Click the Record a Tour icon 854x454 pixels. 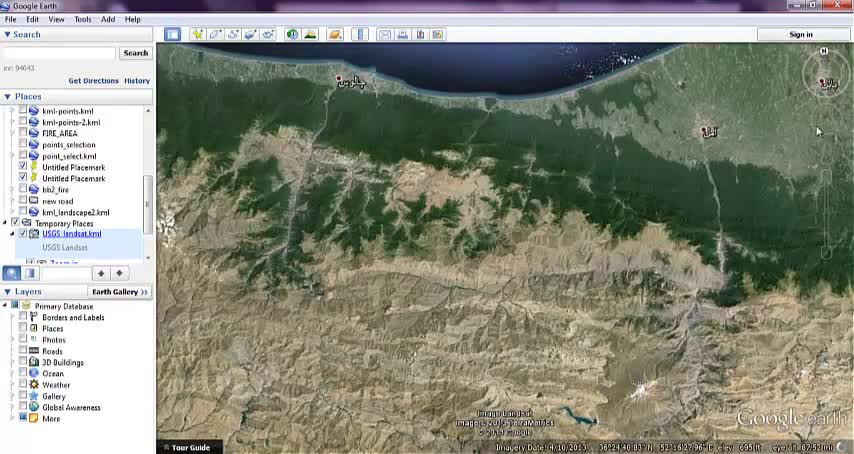tap(268, 34)
